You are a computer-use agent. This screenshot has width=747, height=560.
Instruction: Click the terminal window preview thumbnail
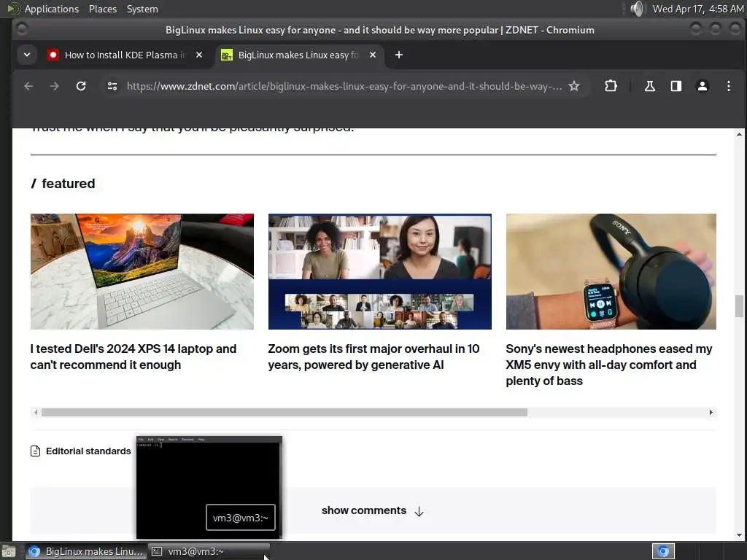click(209, 487)
